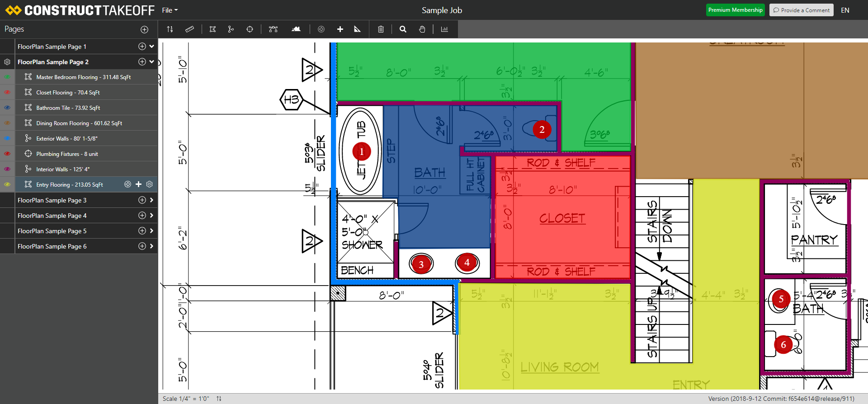Open settings gear beside FloorPlan Sample Page 2
868x404 pixels.
[x=7, y=62]
